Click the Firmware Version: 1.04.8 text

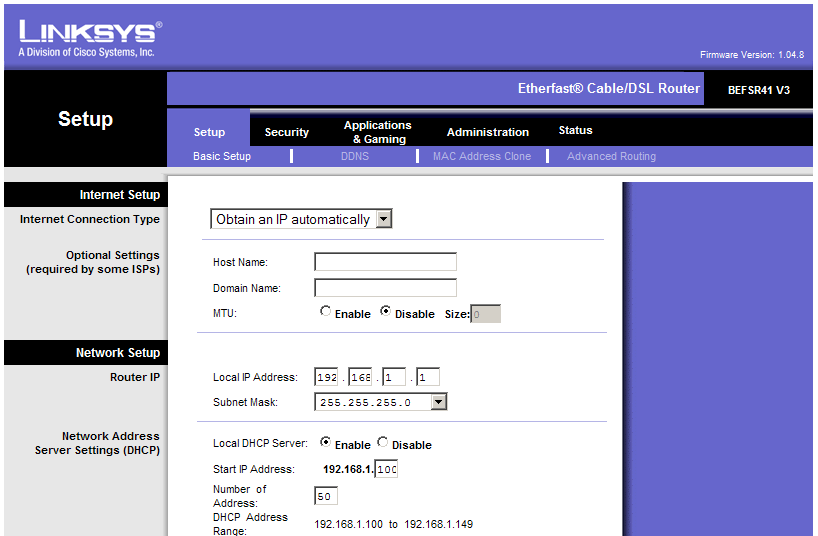[752, 55]
